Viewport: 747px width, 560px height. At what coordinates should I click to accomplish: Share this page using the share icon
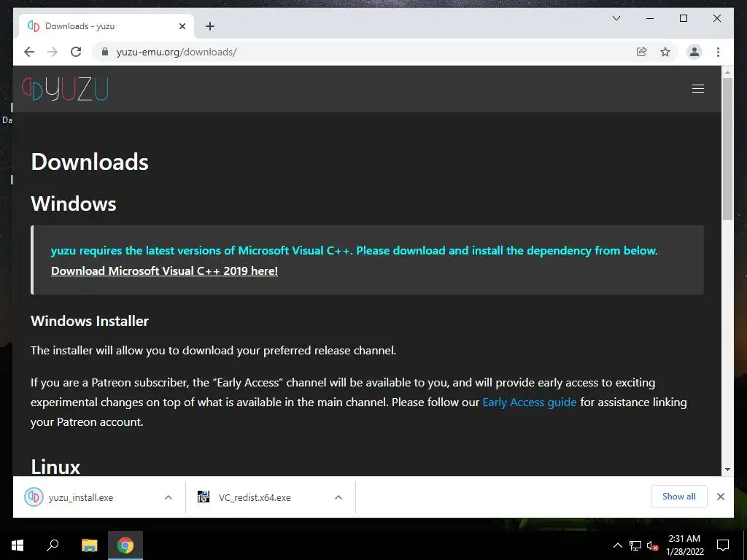(642, 52)
